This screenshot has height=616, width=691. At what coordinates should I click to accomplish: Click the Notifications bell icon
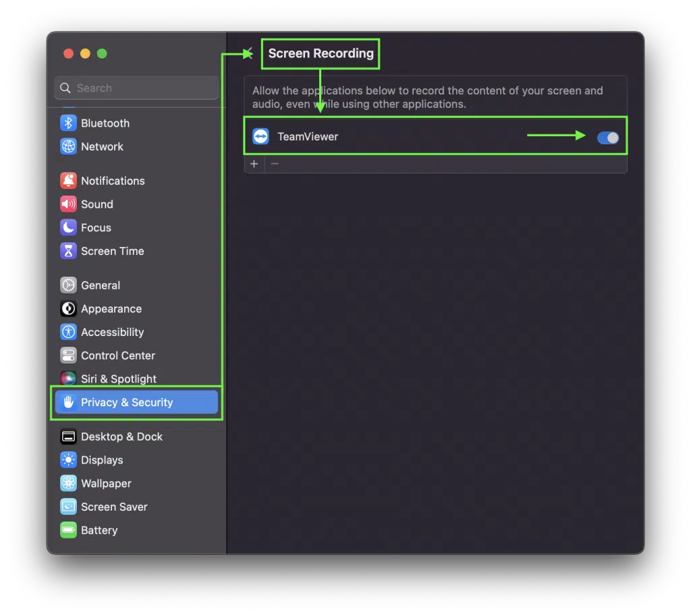68,181
